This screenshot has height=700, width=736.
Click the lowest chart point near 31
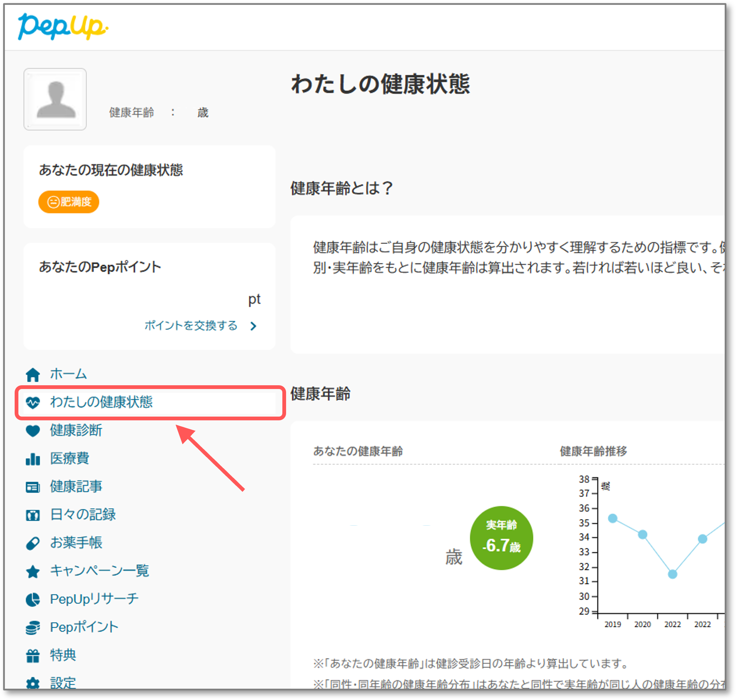tap(673, 574)
